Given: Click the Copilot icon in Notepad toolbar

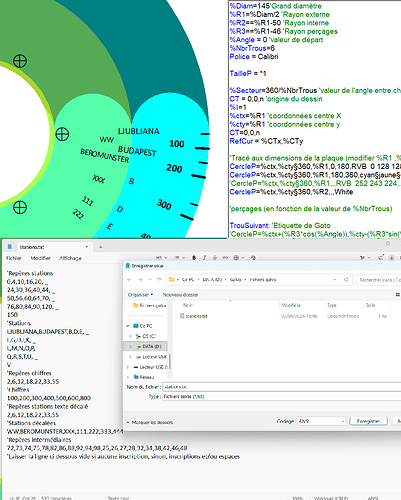Looking at the screenshot, I should [362, 257].
